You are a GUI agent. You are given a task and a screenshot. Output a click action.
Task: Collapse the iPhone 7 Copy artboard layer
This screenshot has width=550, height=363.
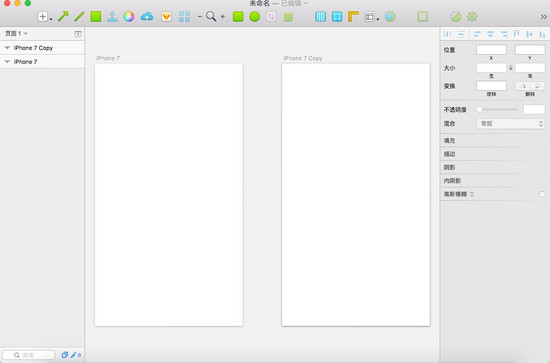point(7,48)
